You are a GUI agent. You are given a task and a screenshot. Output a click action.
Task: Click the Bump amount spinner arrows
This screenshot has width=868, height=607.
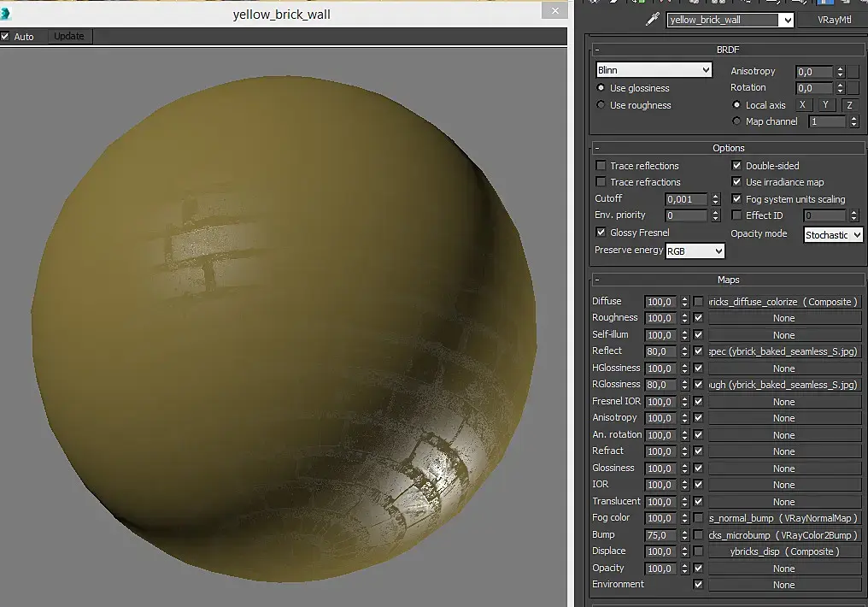click(684, 535)
